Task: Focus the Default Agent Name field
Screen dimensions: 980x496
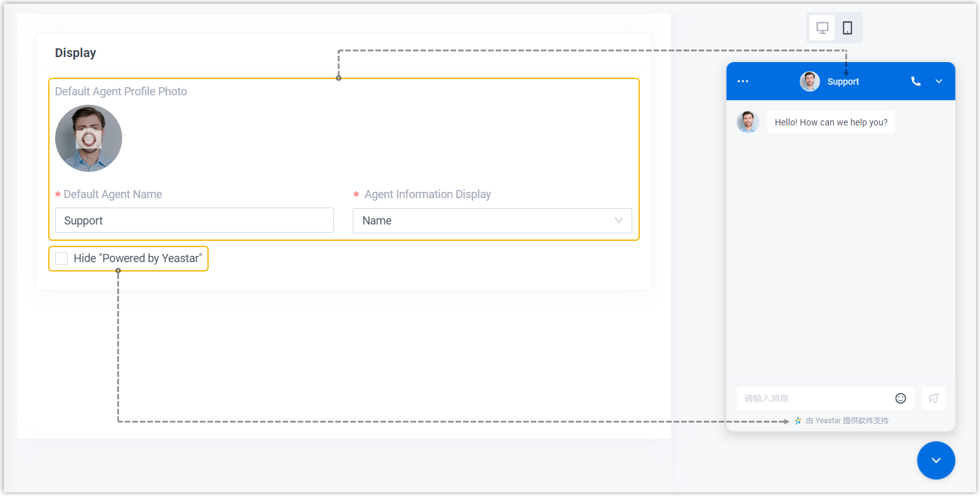Action: 194,221
